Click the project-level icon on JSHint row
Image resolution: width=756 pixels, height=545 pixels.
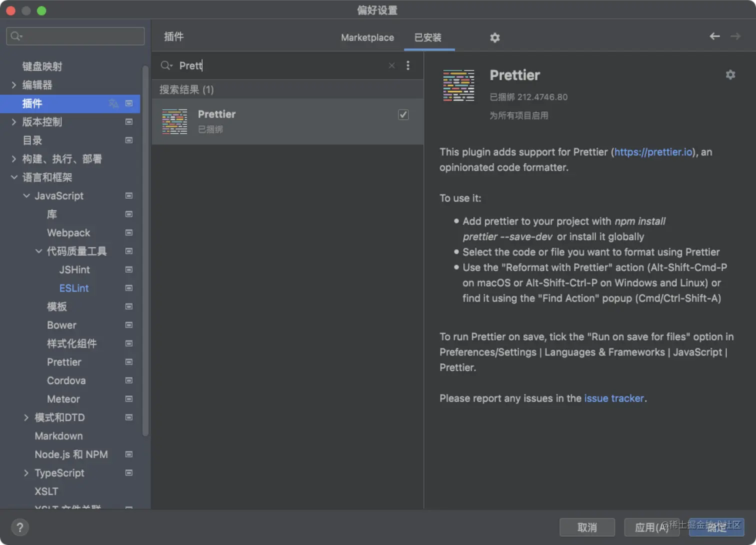click(129, 269)
